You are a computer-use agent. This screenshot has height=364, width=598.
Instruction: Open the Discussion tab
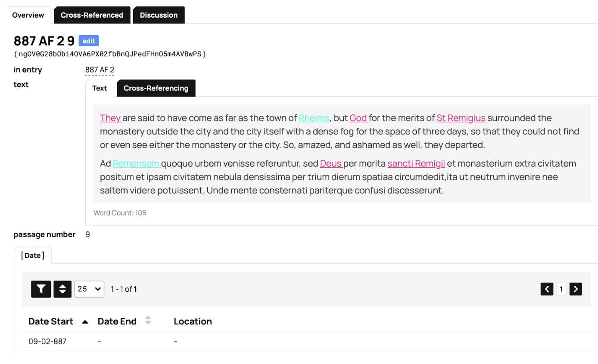159,15
